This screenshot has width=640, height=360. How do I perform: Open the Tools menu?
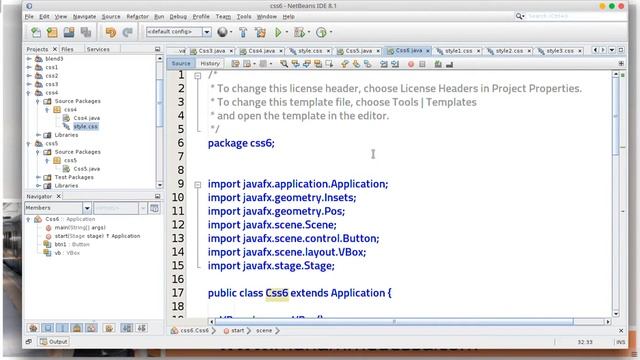(x=244, y=17)
